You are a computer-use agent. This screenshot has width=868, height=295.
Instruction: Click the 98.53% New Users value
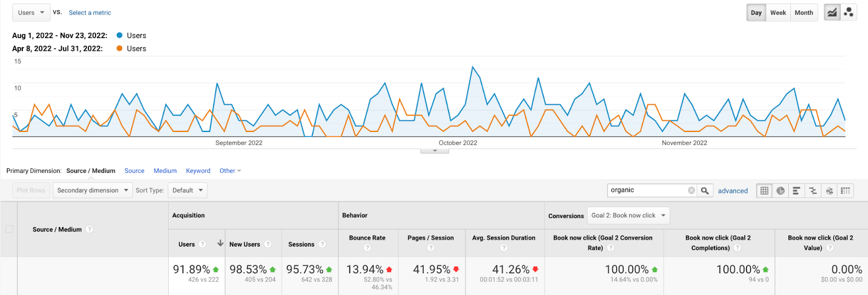[248, 269]
